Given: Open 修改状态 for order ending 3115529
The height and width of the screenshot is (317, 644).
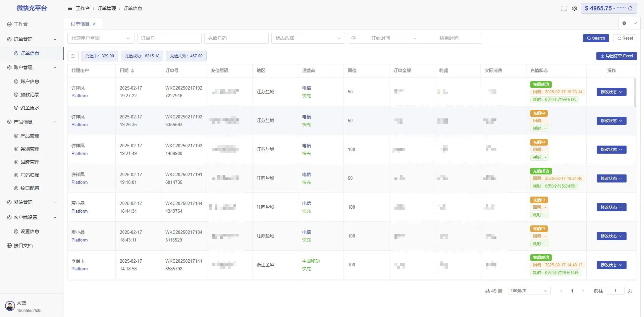Looking at the screenshot, I should pyautogui.click(x=611, y=236).
